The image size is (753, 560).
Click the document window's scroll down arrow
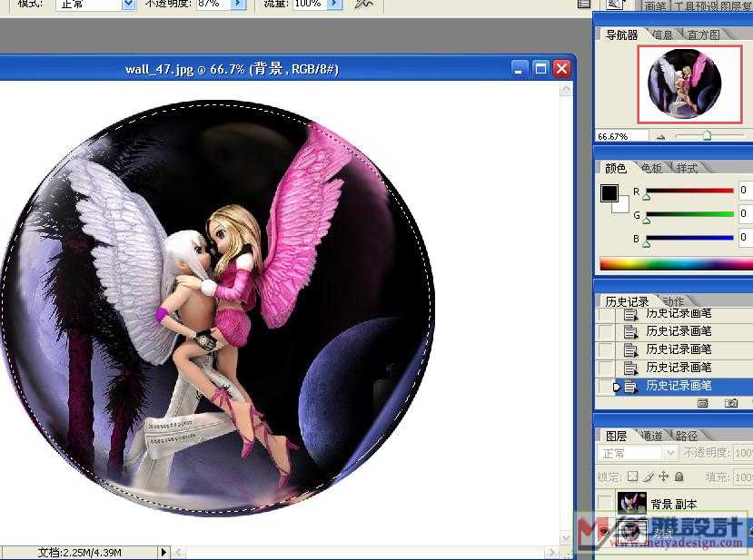point(566,538)
